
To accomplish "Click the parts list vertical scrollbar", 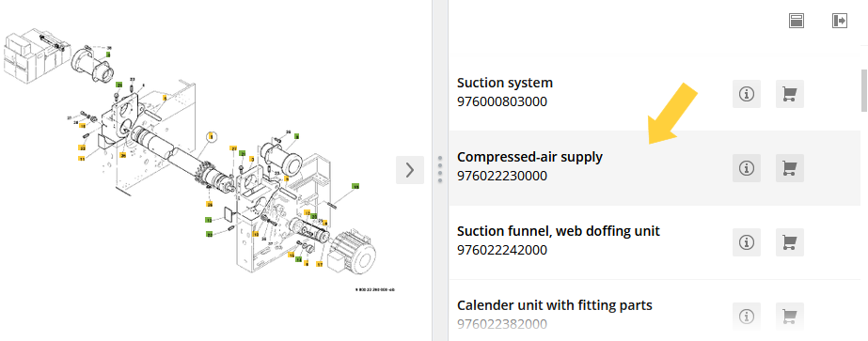I will [864, 90].
